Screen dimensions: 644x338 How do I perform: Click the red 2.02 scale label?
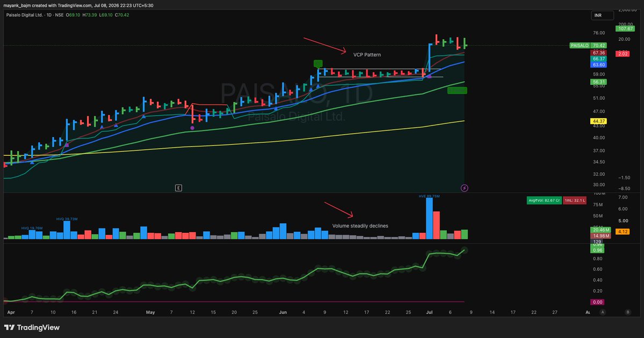[623, 54]
